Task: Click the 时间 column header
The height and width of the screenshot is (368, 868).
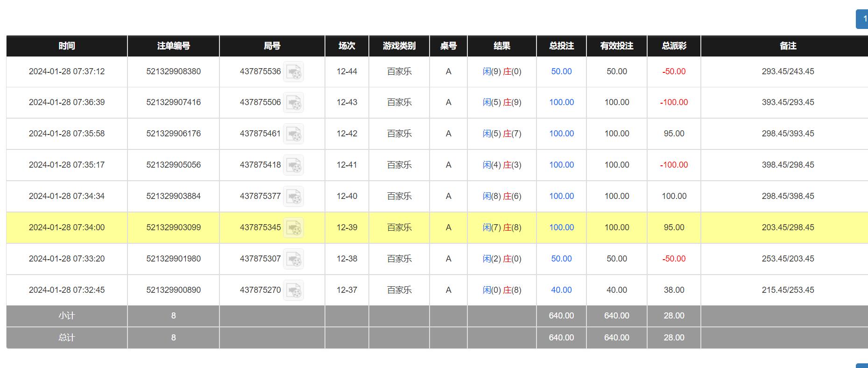Action: (x=67, y=46)
